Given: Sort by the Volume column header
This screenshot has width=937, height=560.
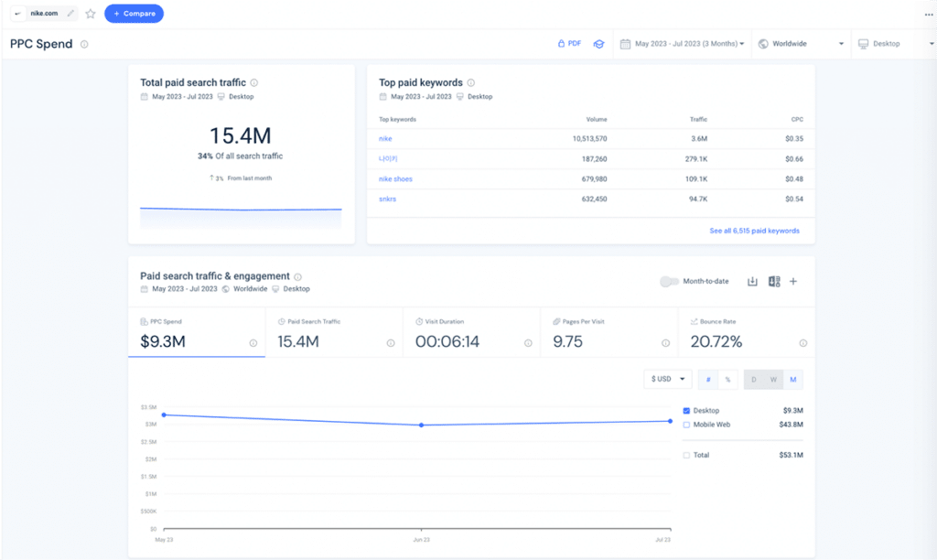Looking at the screenshot, I should 597,120.
